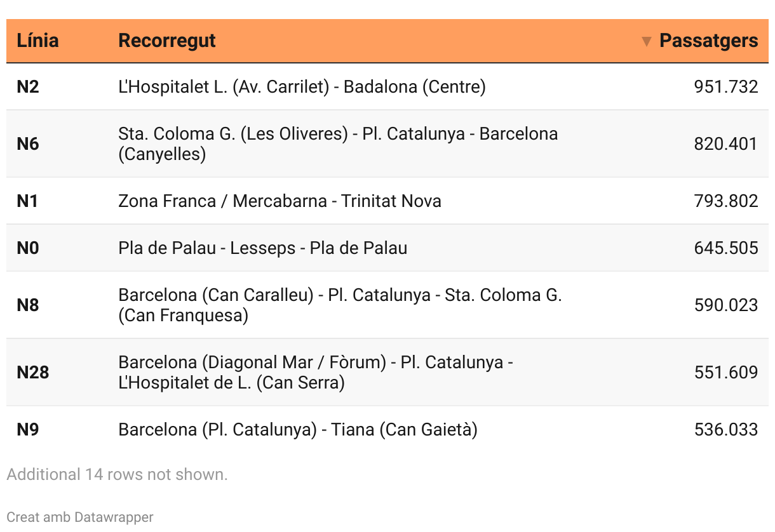The height and width of the screenshot is (532, 775).
Task: Click the 551.609 passenger value
Action: tap(726, 372)
